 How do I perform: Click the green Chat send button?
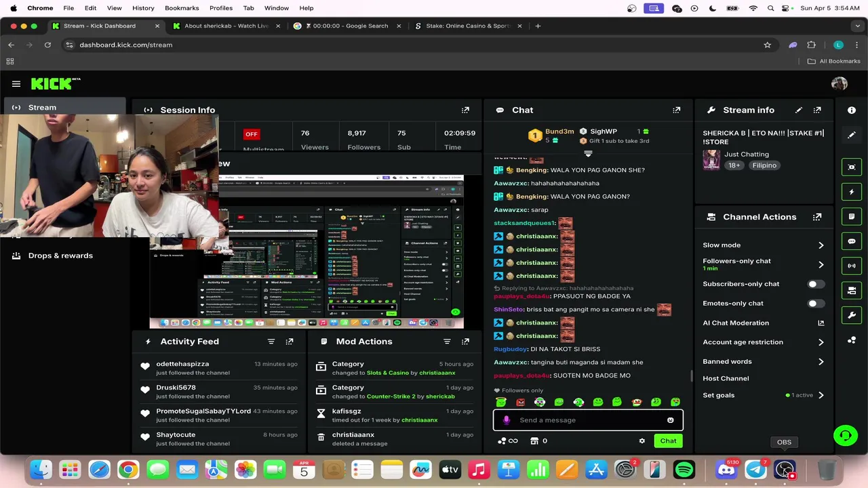pos(668,441)
